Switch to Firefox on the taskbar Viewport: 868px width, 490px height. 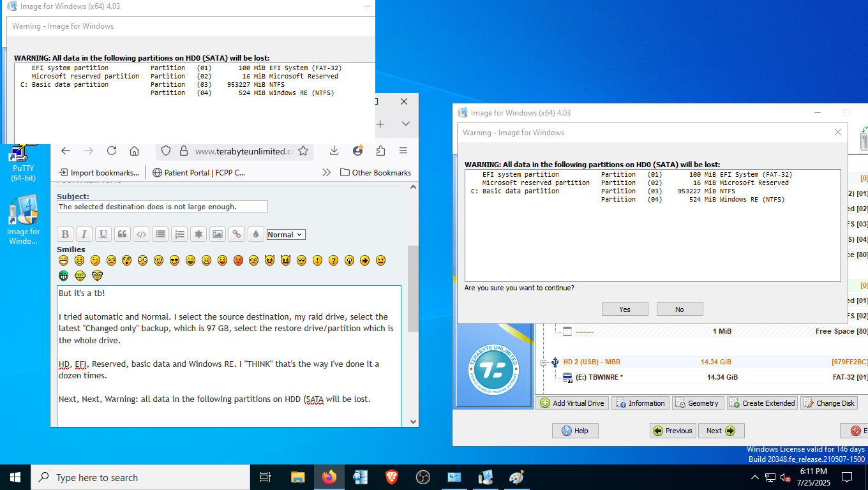tap(329, 477)
